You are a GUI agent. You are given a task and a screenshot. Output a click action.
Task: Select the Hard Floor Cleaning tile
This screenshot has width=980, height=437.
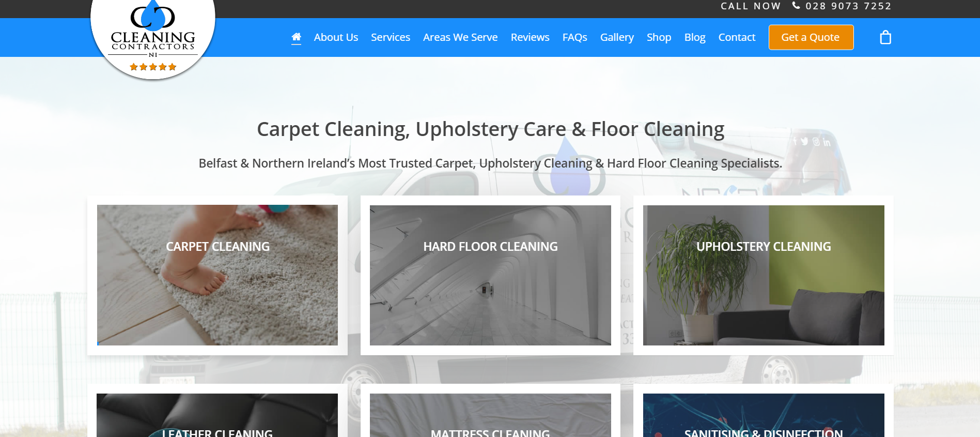pyautogui.click(x=490, y=275)
